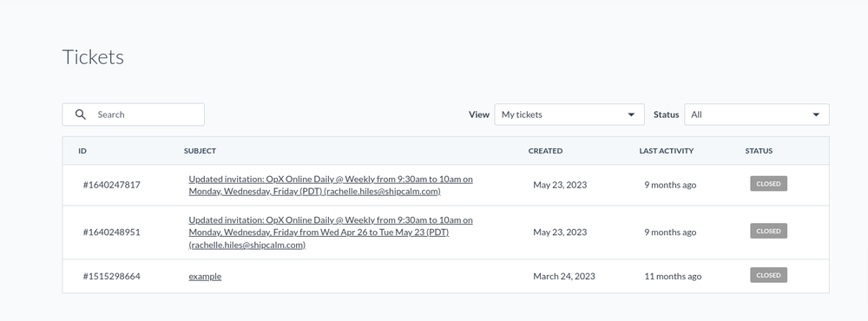Expand the Status "All" dropdown
868x321 pixels.
(756, 115)
